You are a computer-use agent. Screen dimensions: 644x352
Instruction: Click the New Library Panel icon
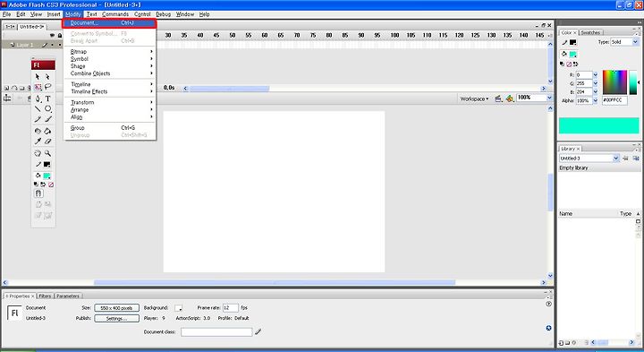tap(636, 159)
